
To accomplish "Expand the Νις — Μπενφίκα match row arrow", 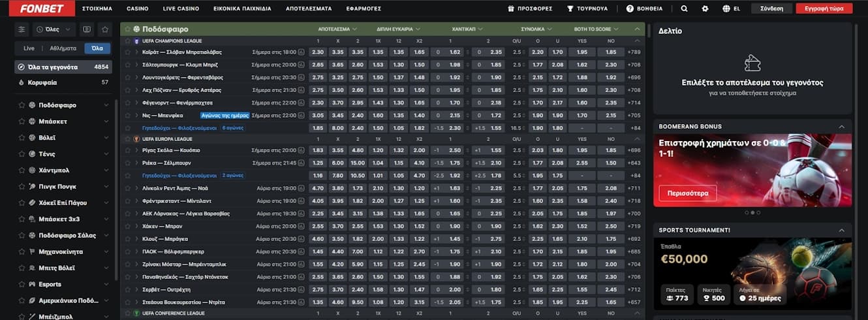I will pyautogui.click(x=136, y=115).
